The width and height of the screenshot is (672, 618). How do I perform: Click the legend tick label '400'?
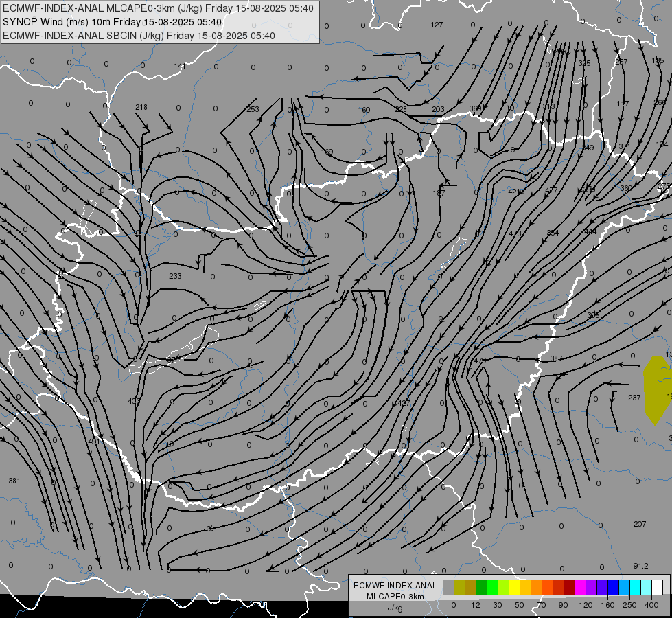[x=651, y=605]
